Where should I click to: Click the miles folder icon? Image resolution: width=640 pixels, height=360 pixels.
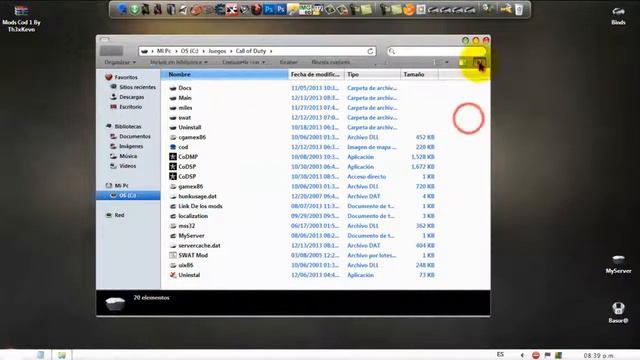tap(173, 108)
